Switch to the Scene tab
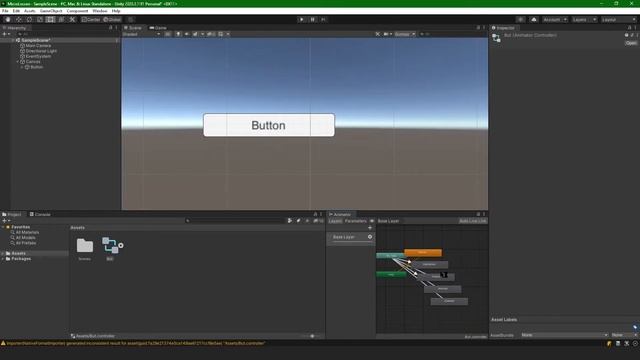Image resolution: width=640 pixels, height=360 pixels. 133,28
